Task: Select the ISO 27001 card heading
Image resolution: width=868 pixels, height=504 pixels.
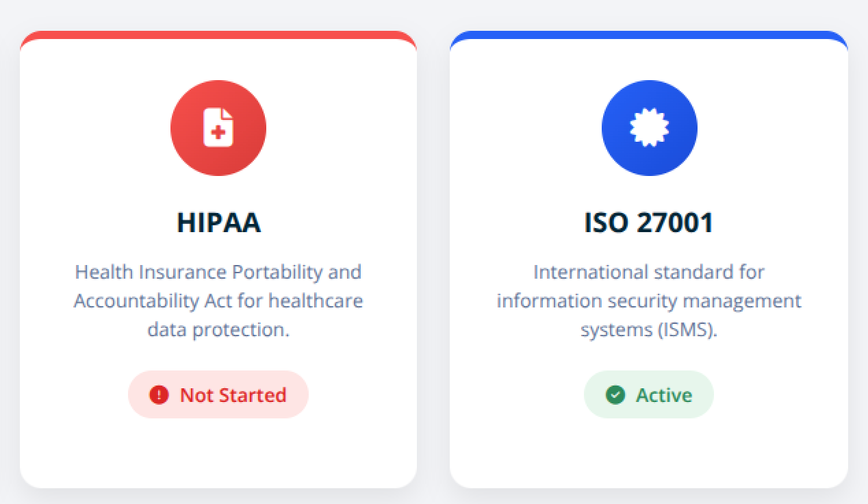Action: 649,223
